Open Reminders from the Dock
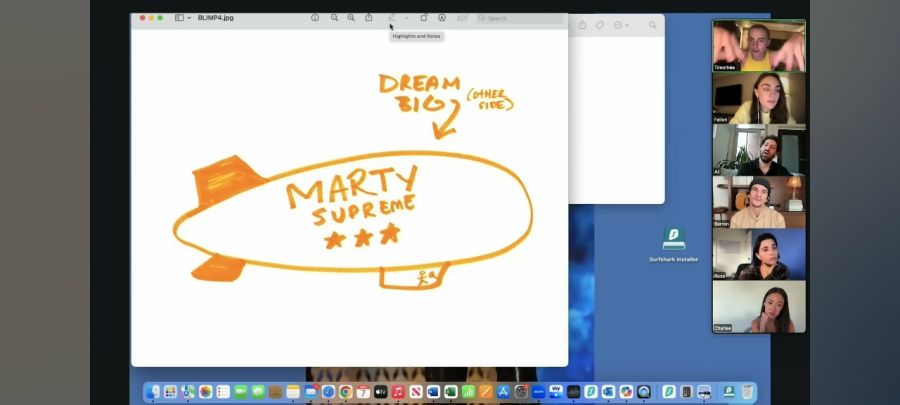Image resolution: width=900 pixels, height=405 pixels. [x=223, y=392]
